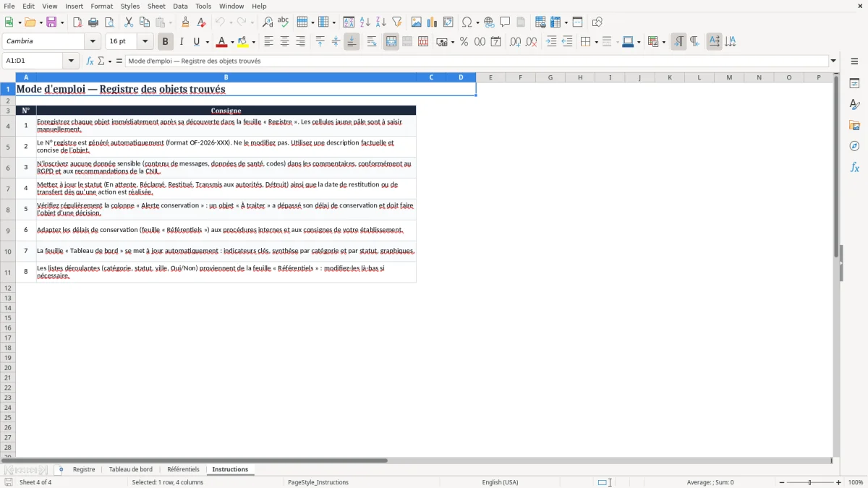Expand the Name Box dropdown
The image size is (868, 488).
(72, 61)
